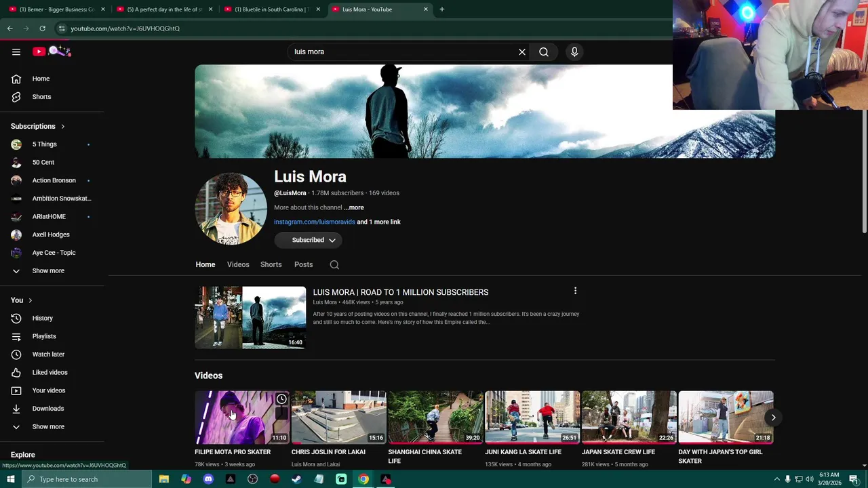Open options for featured video
This screenshot has height=488, width=868.
tap(575, 291)
